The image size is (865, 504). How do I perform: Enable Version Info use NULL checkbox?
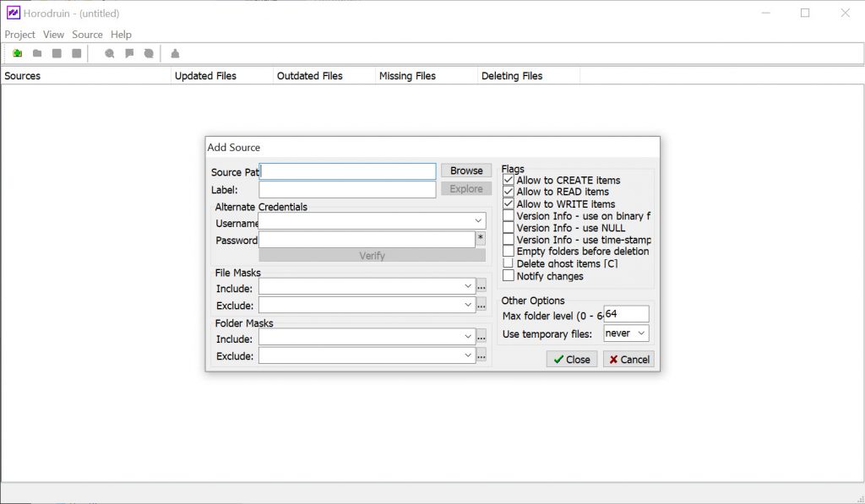[508, 227]
